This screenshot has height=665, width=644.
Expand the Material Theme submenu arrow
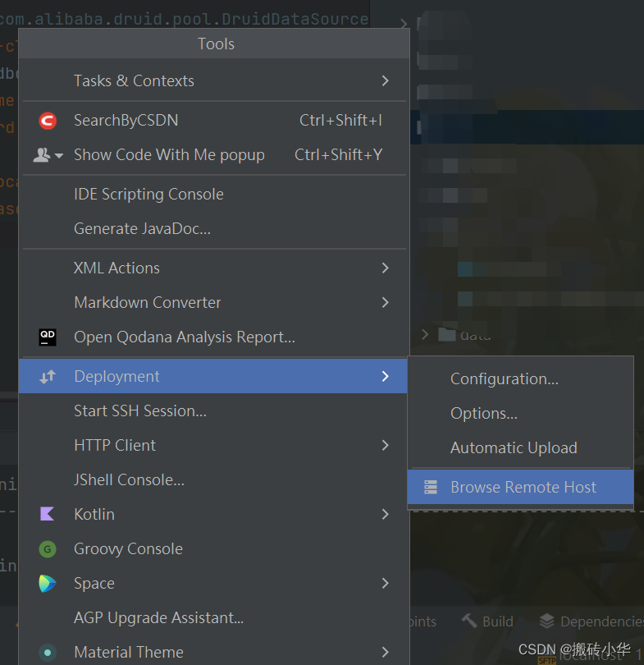click(x=385, y=652)
